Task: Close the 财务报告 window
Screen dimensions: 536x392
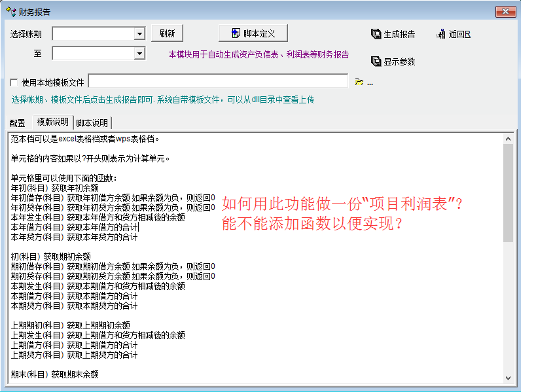Action: point(505,12)
